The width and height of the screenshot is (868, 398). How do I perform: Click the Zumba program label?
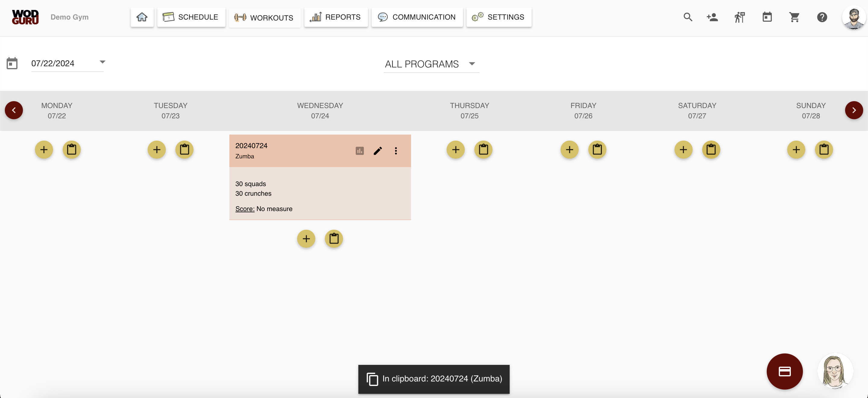[x=245, y=156]
